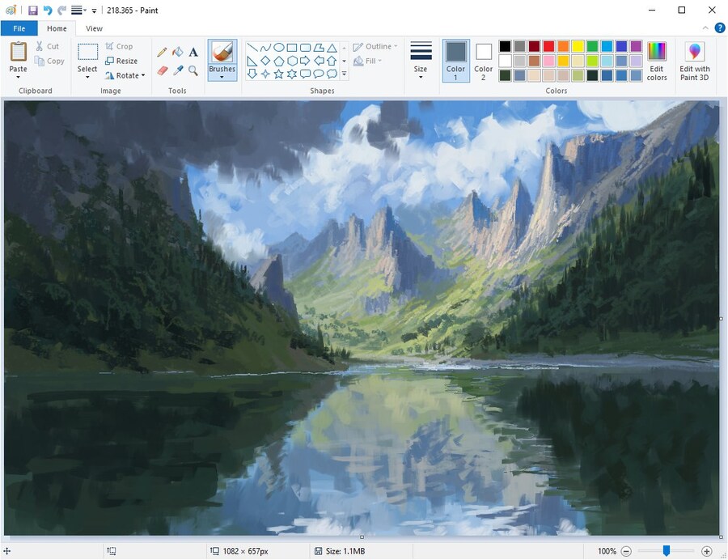Switch to the View tab
Image resolution: width=728 pixels, height=560 pixels.
pos(95,28)
